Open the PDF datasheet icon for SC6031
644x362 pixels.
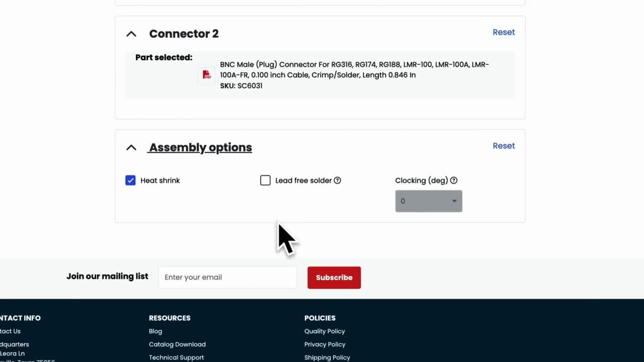(x=206, y=75)
